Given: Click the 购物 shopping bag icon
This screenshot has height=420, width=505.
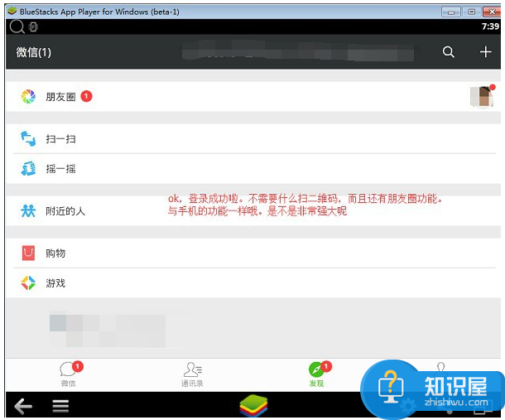Looking at the screenshot, I should coord(28,253).
